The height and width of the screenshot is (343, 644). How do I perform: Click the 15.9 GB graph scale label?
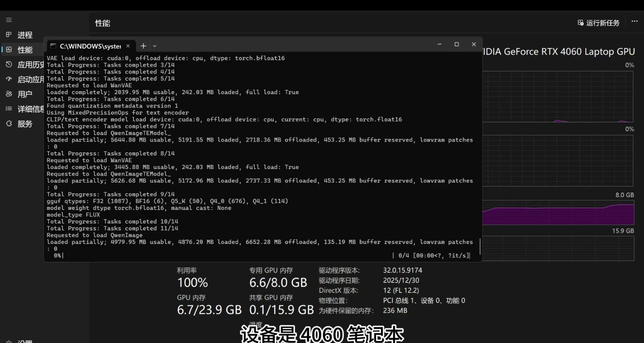623,231
